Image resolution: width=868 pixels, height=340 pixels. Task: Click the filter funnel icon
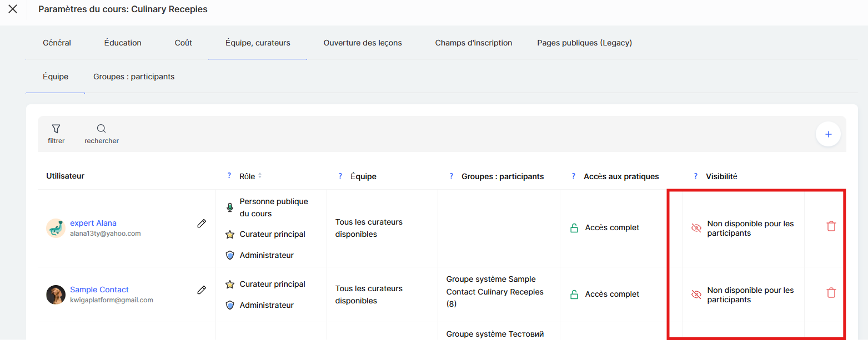56,129
